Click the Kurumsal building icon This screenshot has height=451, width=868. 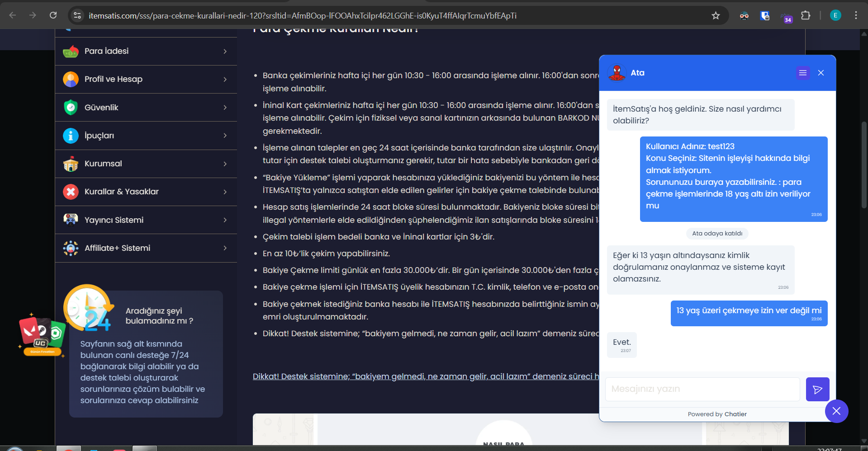pos(71,164)
